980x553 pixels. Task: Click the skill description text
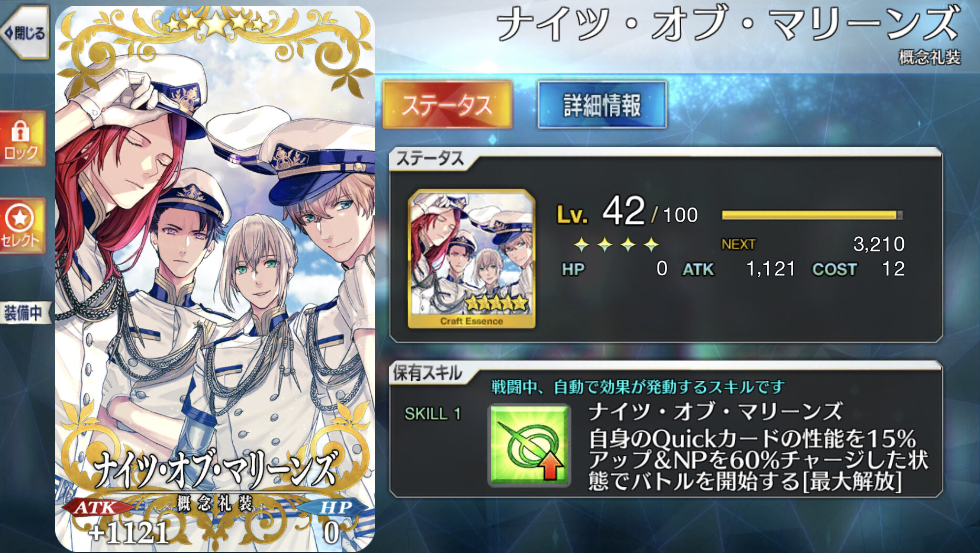point(758,460)
